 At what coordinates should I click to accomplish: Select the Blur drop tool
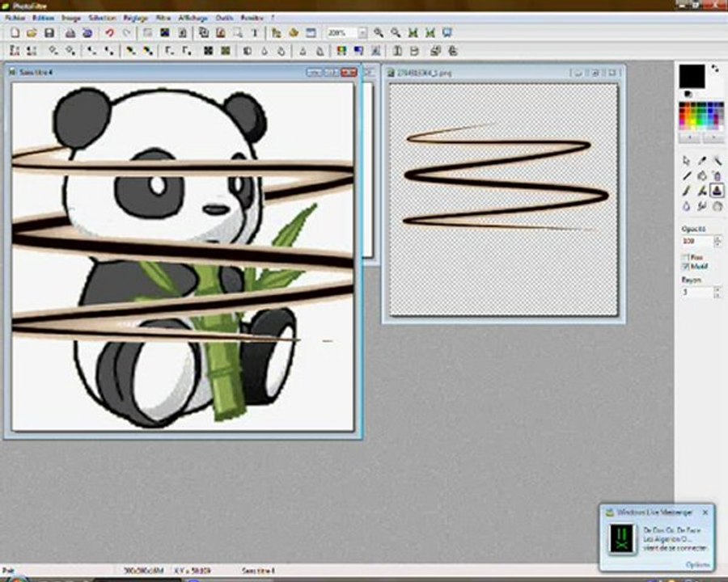tap(687, 206)
